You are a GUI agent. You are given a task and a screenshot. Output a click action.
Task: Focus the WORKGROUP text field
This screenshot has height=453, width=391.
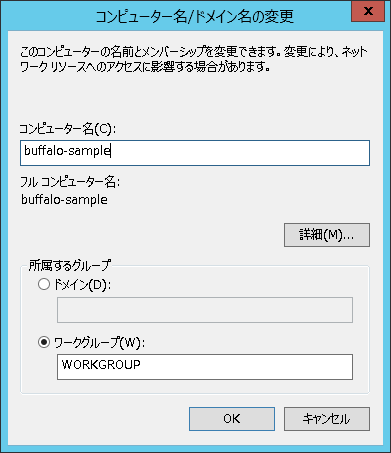point(205,367)
